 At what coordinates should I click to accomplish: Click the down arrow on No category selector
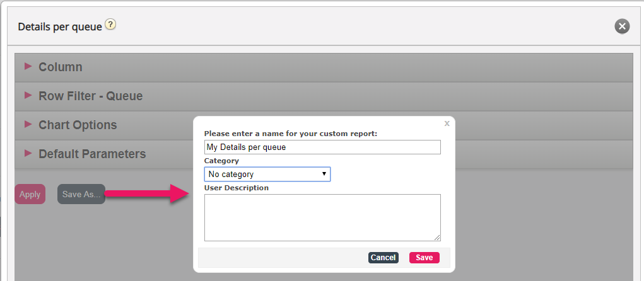coord(324,174)
